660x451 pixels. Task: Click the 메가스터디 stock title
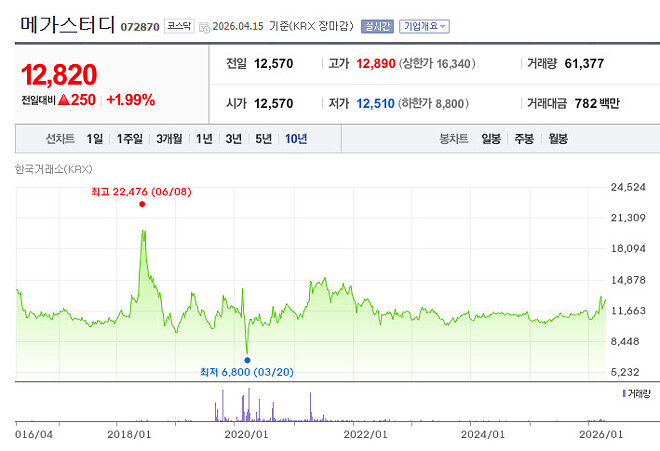coord(67,24)
